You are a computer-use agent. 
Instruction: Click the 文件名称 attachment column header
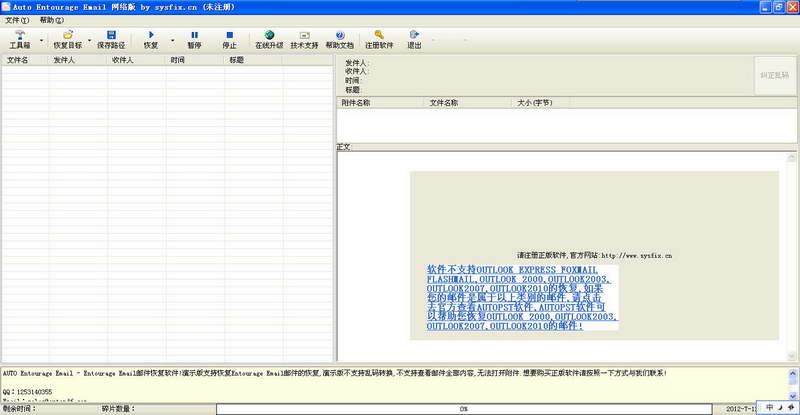pos(468,103)
